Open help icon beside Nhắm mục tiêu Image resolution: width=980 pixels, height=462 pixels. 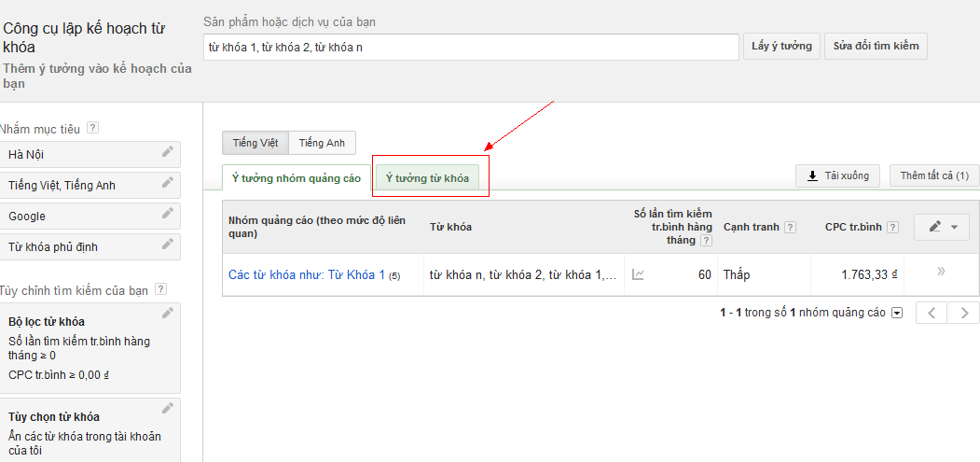[x=92, y=128]
